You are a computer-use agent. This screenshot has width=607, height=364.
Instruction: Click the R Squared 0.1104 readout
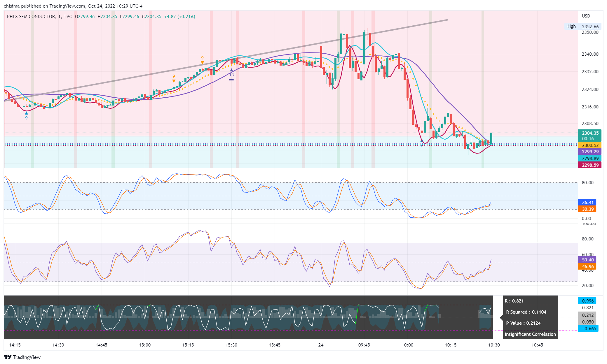click(x=526, y=312)
